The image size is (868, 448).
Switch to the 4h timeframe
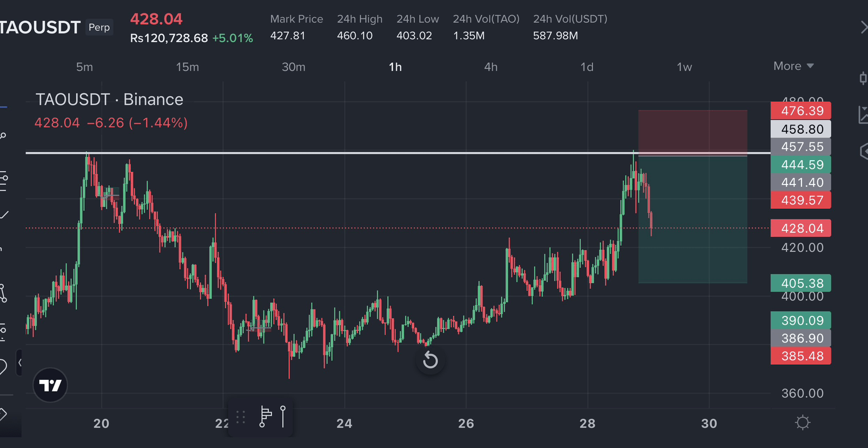tap(491, 67)
